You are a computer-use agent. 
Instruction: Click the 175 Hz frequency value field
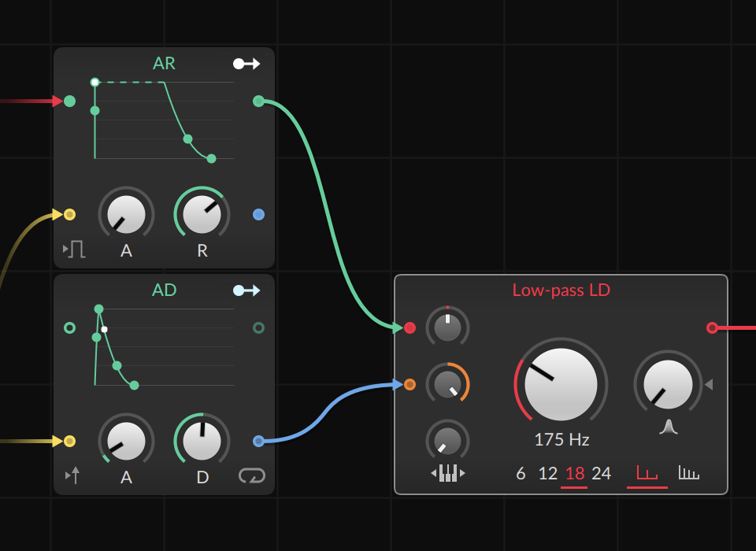(561, 440)
